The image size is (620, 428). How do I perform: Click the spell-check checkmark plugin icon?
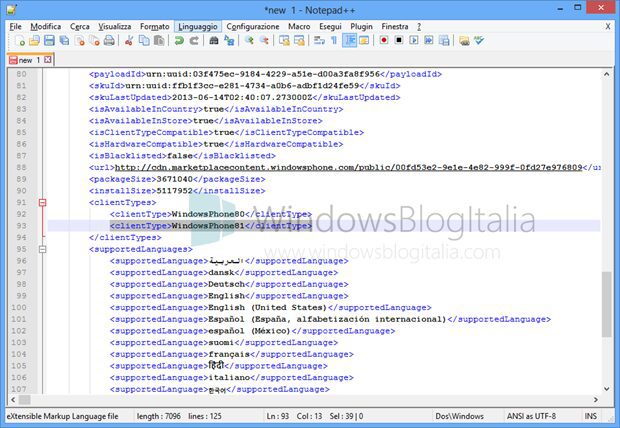[x=479, y=40]
